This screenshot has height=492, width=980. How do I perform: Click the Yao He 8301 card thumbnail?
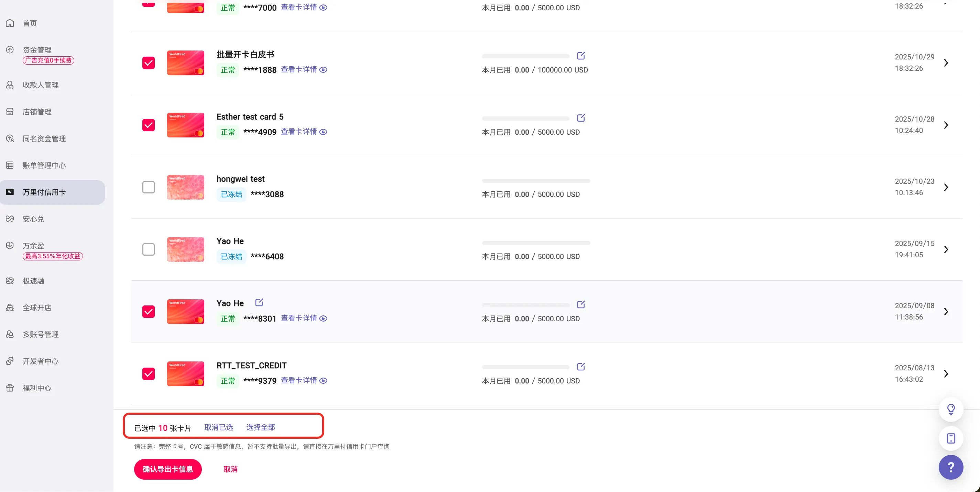click(x=185, y=311)
